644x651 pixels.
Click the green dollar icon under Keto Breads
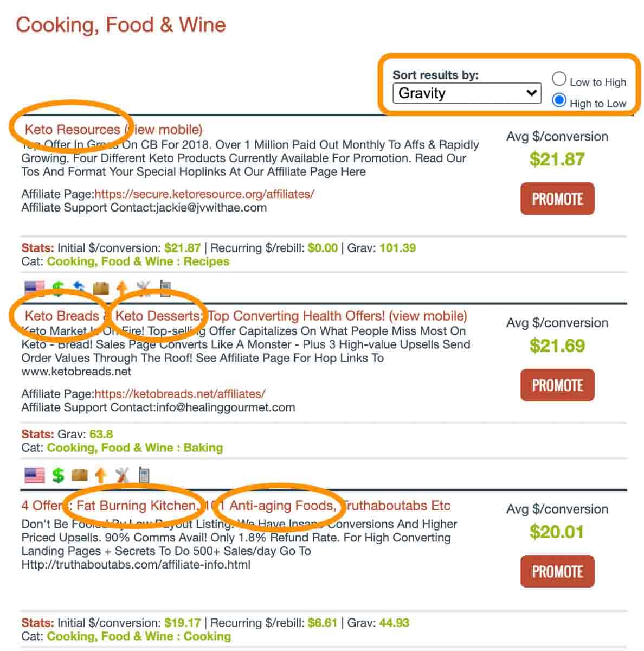click(58, 475)
